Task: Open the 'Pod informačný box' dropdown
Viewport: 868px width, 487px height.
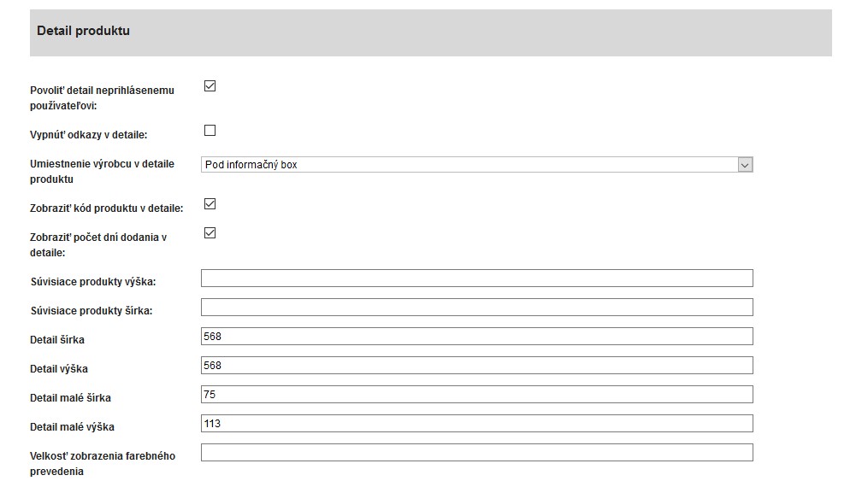Action: [x=476, y=165]
